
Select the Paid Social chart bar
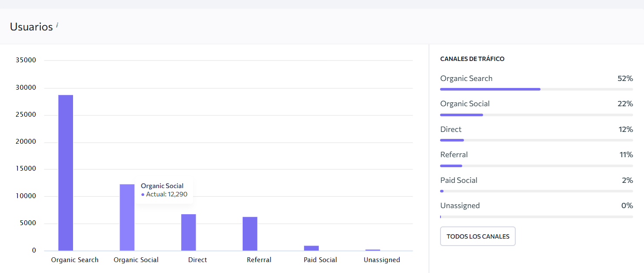coord(311,248)
